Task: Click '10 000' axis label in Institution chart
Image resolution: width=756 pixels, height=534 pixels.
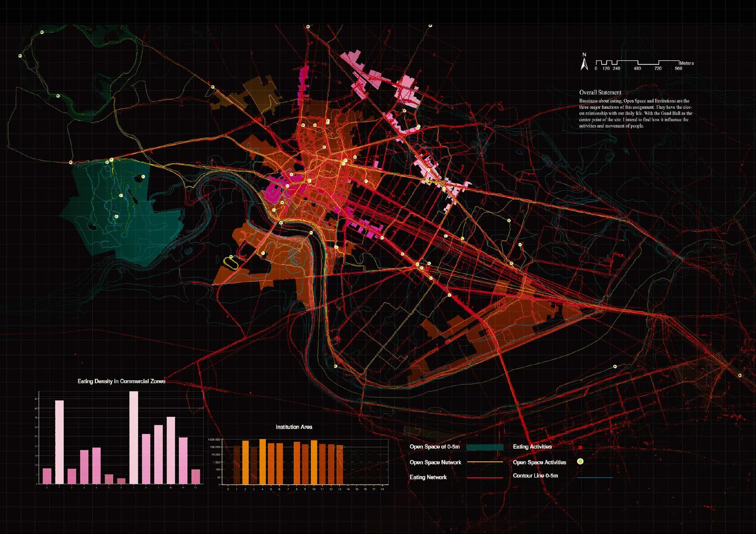Action: 215,455
